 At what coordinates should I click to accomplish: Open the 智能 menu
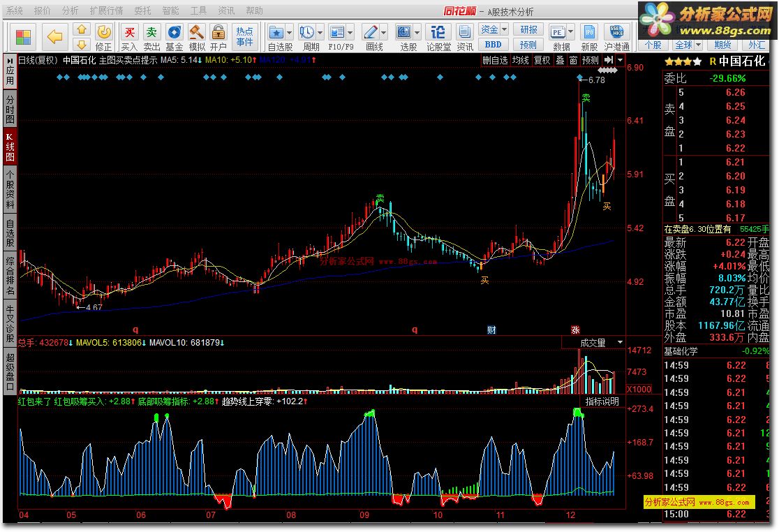(x=170, y=10)
